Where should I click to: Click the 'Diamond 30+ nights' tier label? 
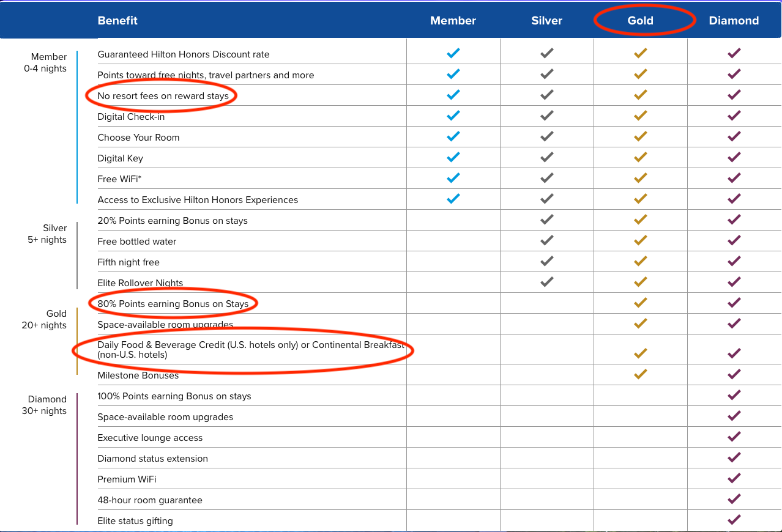coord(44,405)
